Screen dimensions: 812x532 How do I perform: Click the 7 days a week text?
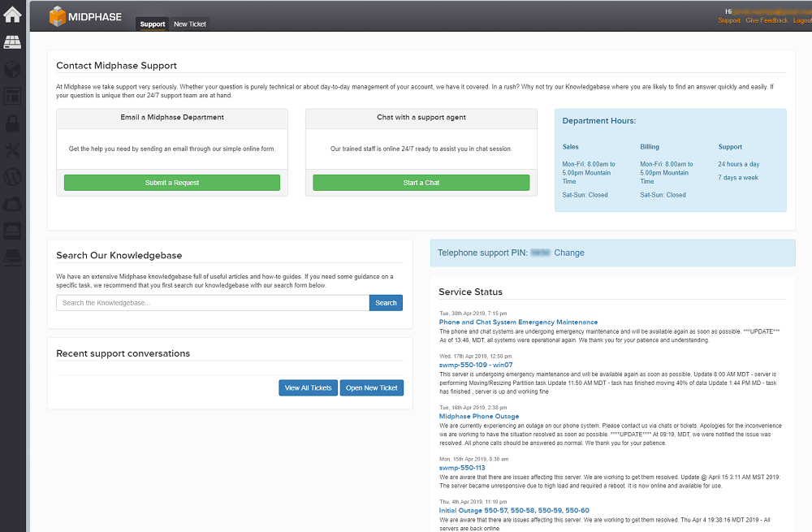738,178
